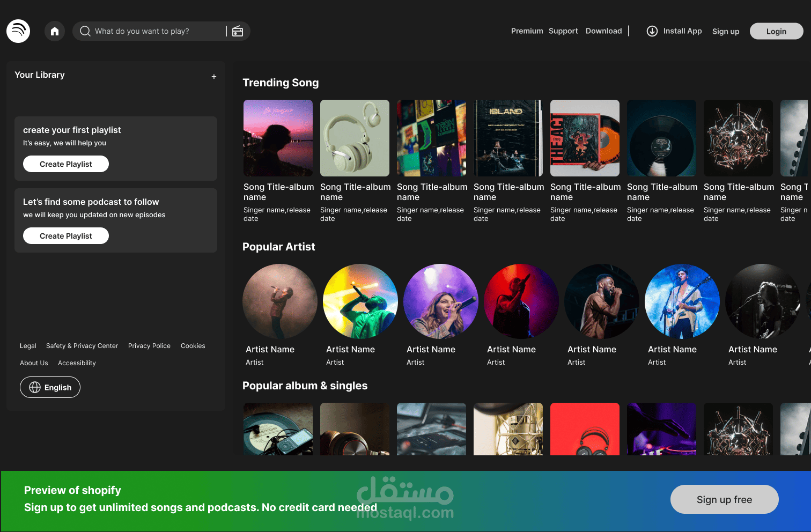811x532 pixels.
Task: Click the Your Library heading
Action: point(40,75)
